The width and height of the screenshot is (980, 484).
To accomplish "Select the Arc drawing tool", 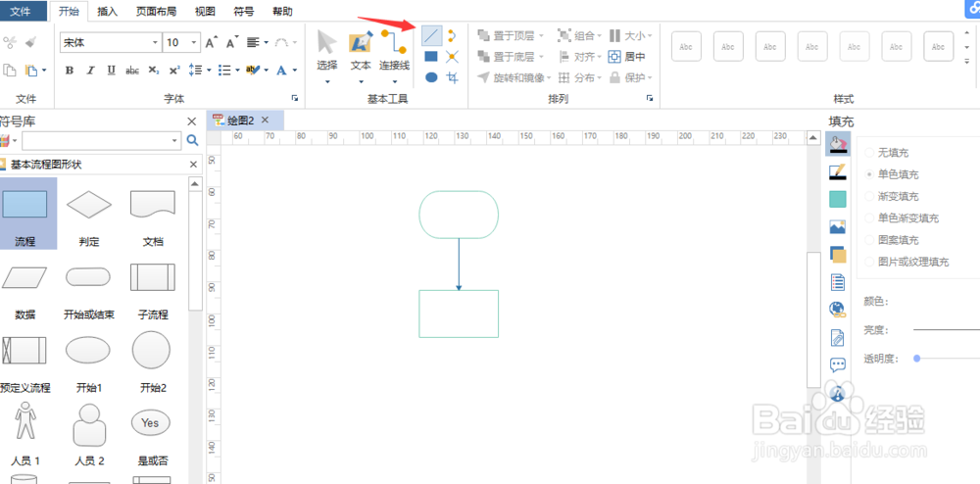I will coord(453,35).
